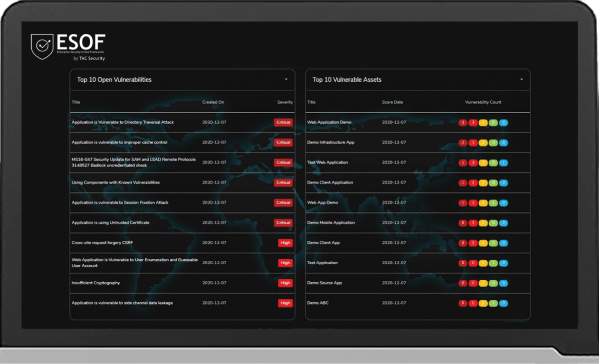Collapse the Top 10 Vulnerable Assets panel
Screen dimensions: 599x364
click(522, 79)
